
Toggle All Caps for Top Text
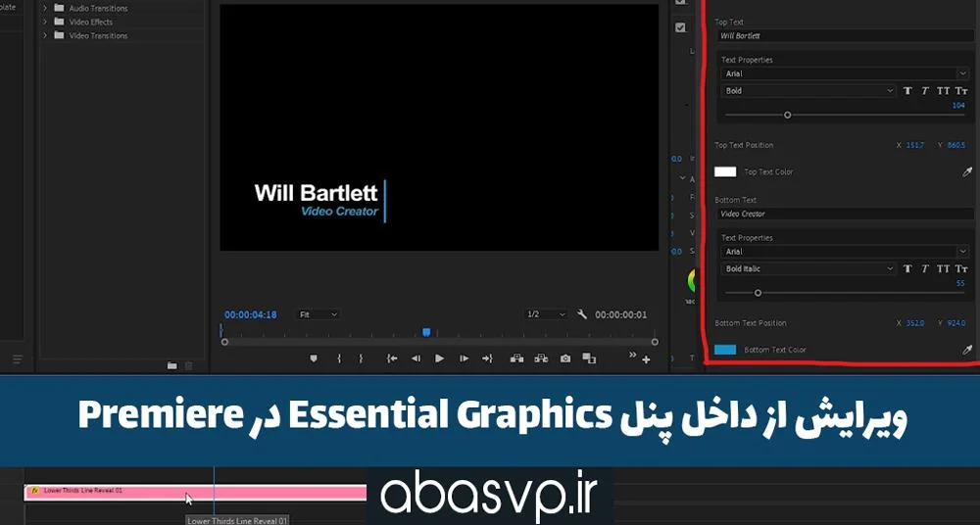pyautogui.click(x=943, y=91)
